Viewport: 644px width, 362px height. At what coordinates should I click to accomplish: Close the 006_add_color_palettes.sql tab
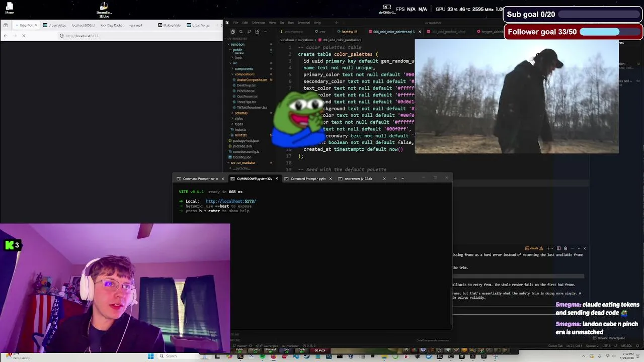click(x=419, y=32)
